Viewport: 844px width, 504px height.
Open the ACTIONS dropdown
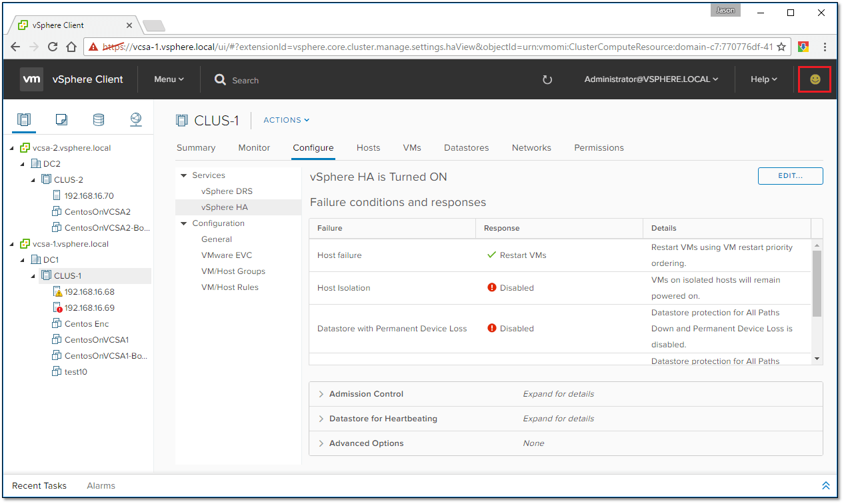coord(287,120)
